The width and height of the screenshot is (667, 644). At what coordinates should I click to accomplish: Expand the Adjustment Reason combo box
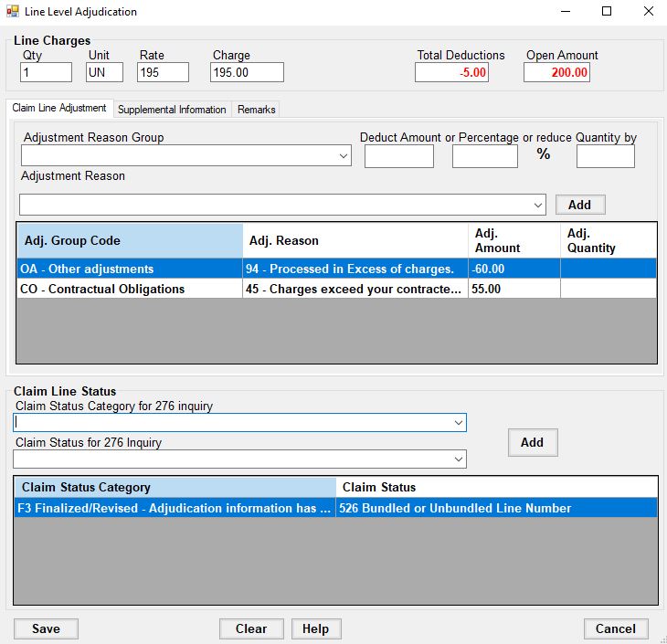(x=537, y=205)
